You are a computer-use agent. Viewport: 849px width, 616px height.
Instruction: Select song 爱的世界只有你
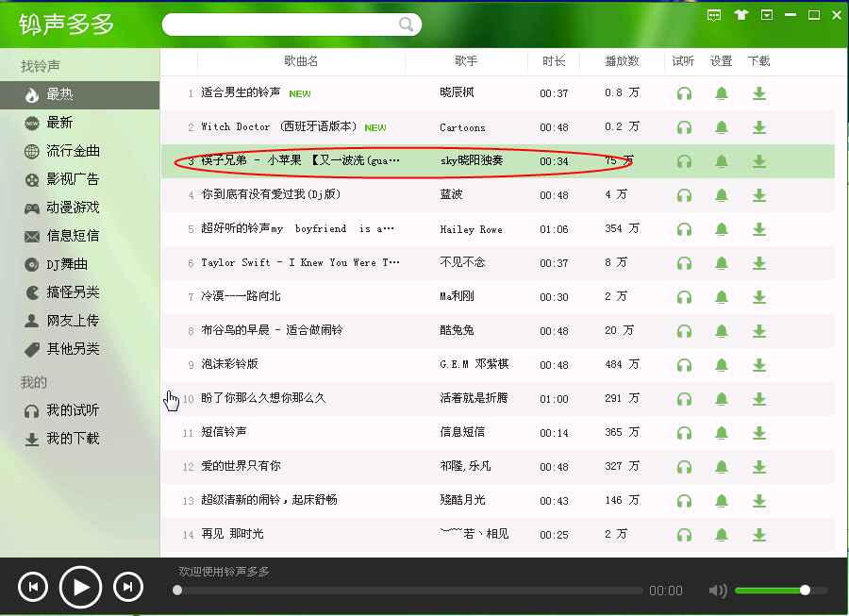[x=241, y=466]
